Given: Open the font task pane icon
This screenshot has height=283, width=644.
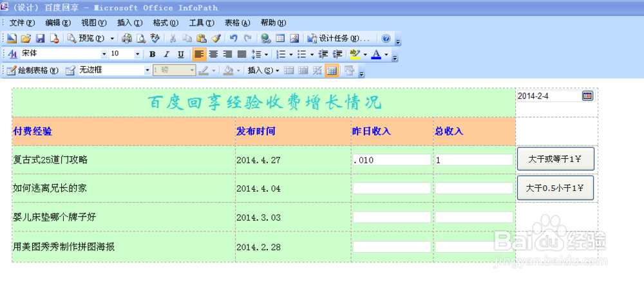Looking at the screenshot, I should 13,54.
